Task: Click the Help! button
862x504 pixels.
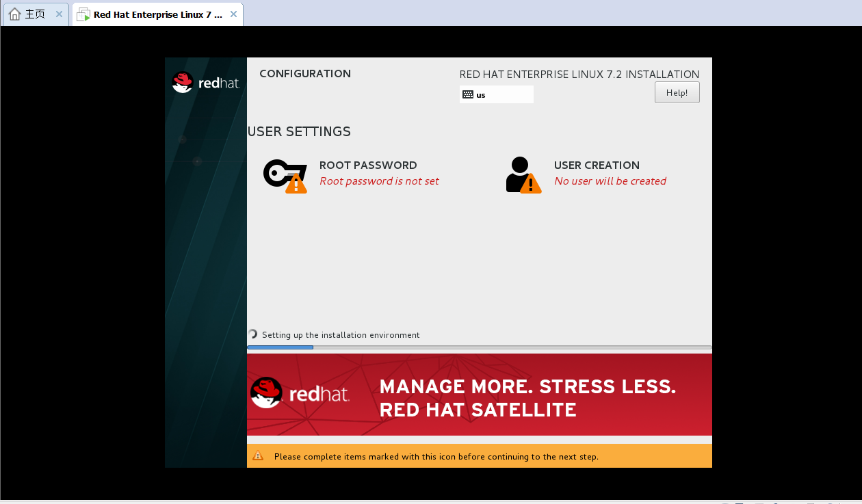Action: pos(677,92)
